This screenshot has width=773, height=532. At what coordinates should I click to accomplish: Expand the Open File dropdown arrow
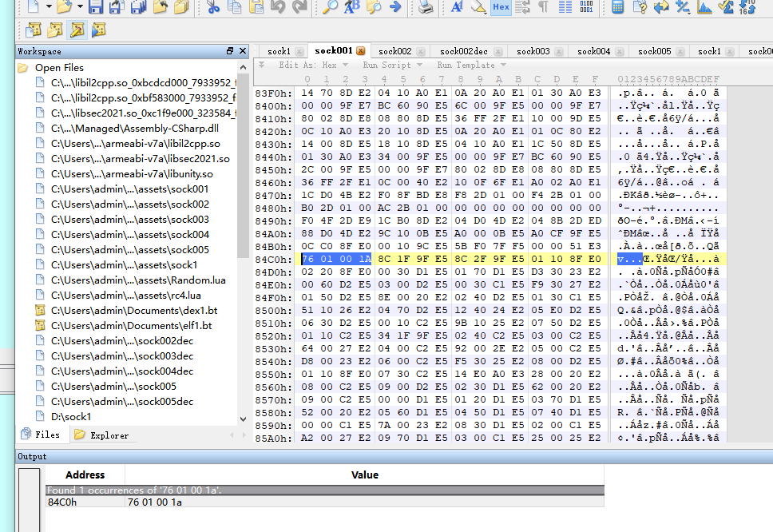[x=80, y=6]
